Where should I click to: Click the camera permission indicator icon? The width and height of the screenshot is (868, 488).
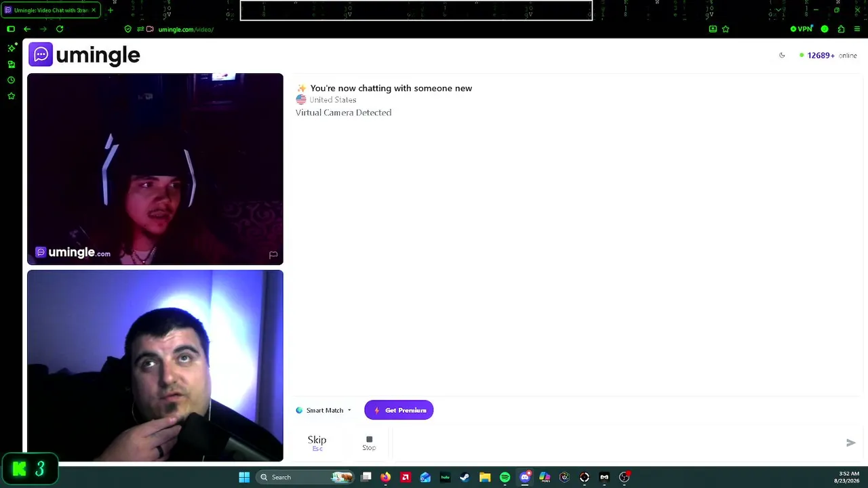tap(150, 29)
